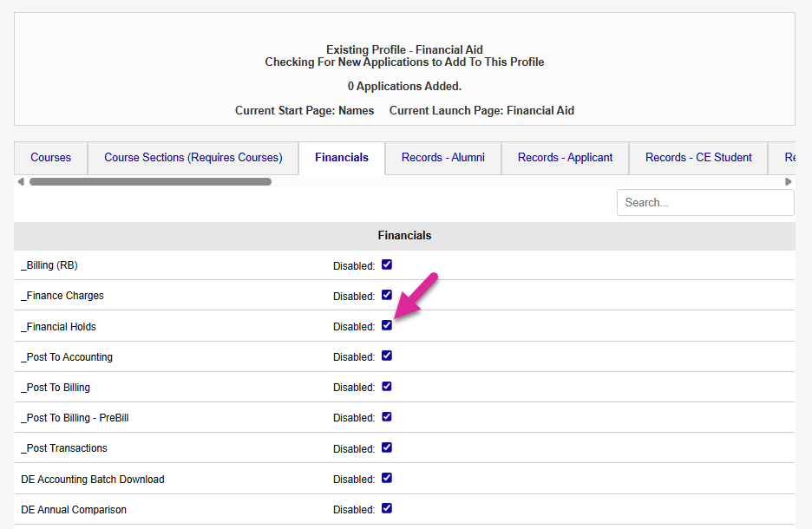Toggle Disabled checkbox for _Post To Billing

[387, 387]
